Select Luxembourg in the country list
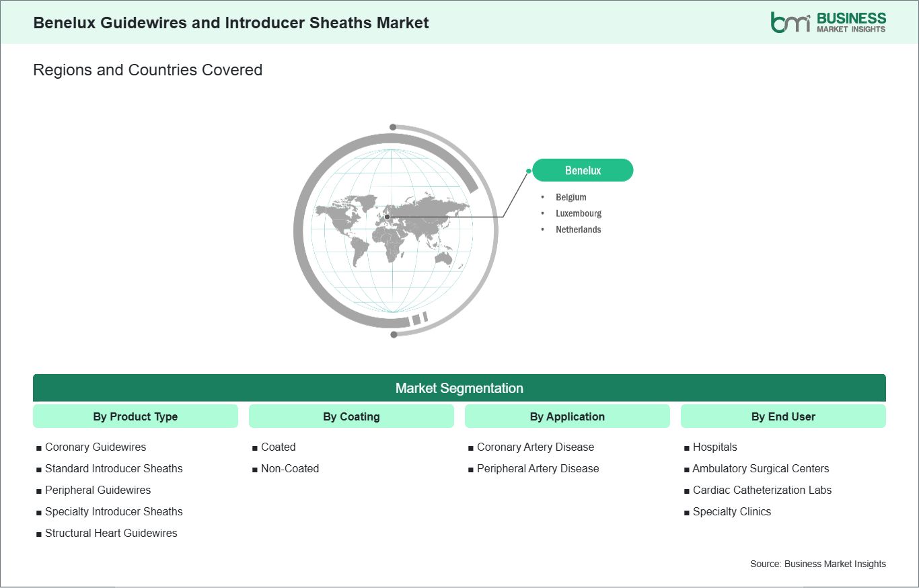 tap(579, 213)
